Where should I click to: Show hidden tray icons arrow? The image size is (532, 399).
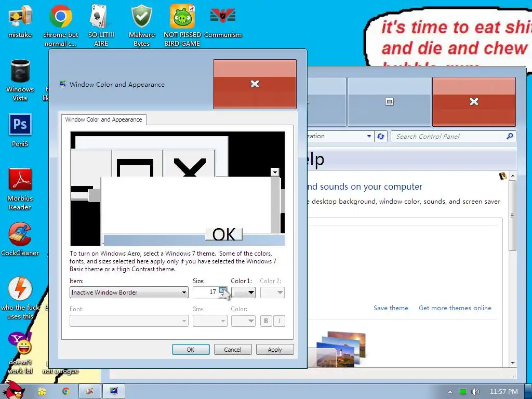coord(450,392)
